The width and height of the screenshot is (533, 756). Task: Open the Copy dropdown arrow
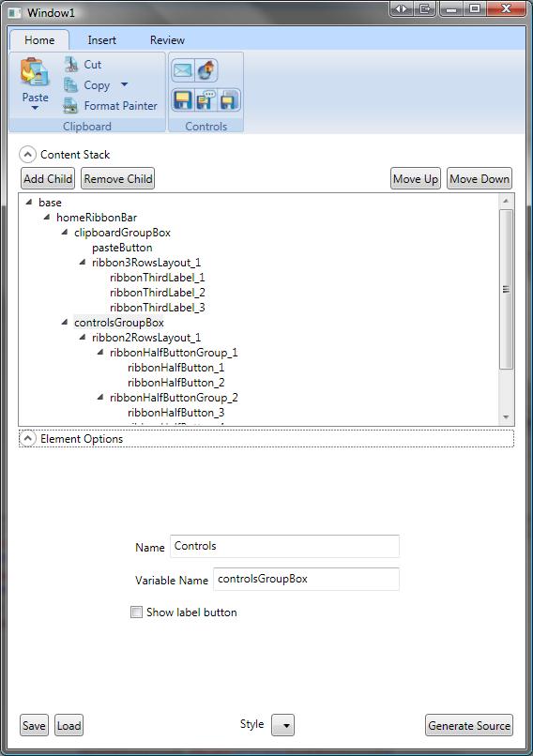pyautogui.click(x=124, y=84)
